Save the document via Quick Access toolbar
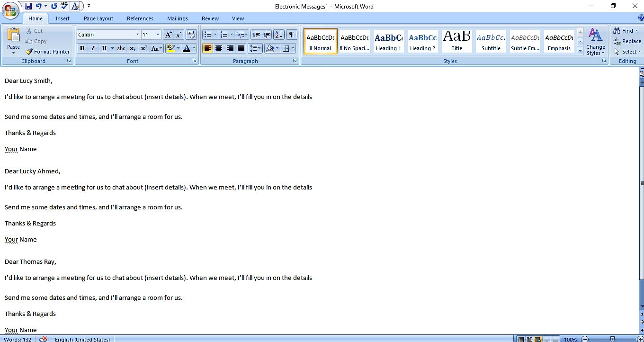 click(x=28, y=6)
